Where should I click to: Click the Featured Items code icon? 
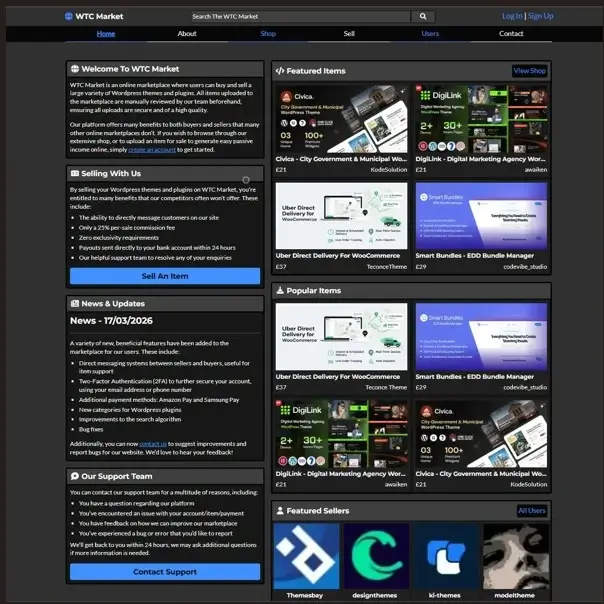[x=280, y=71]
